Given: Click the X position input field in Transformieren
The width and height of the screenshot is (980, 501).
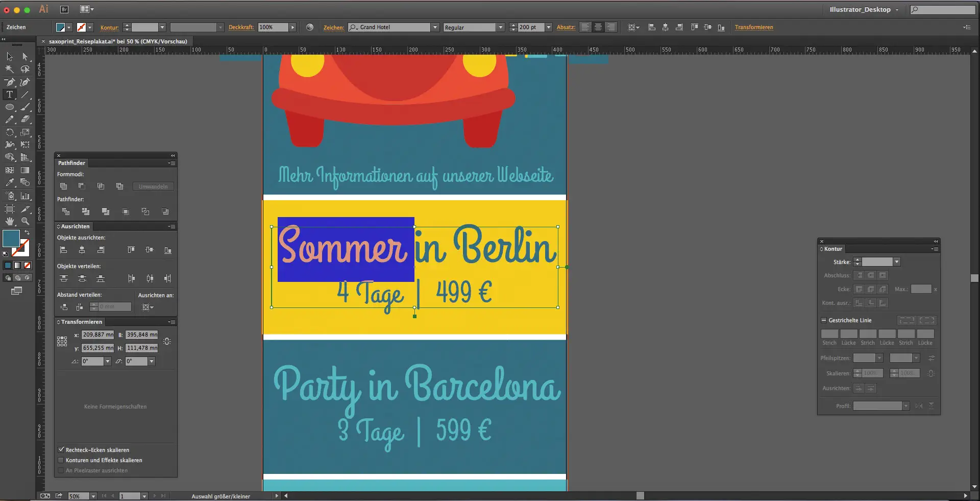Looking at the screenshot, I should 97,335.
